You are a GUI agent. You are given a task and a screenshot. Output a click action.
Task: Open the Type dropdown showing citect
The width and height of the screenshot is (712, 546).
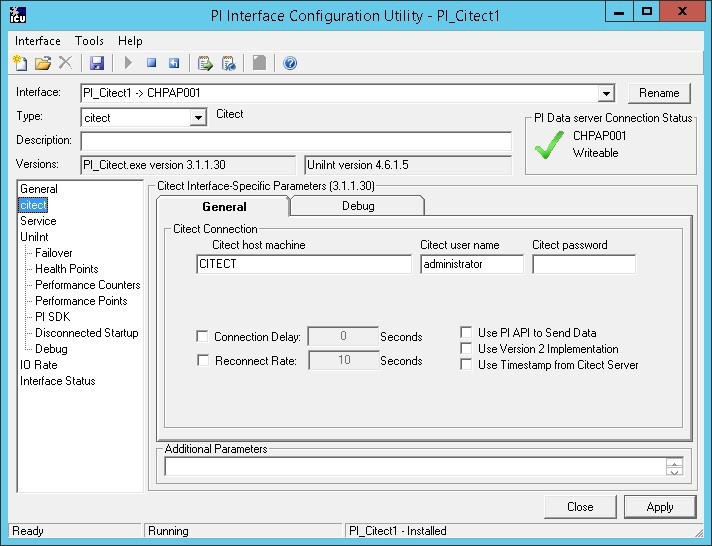point(198,118)
